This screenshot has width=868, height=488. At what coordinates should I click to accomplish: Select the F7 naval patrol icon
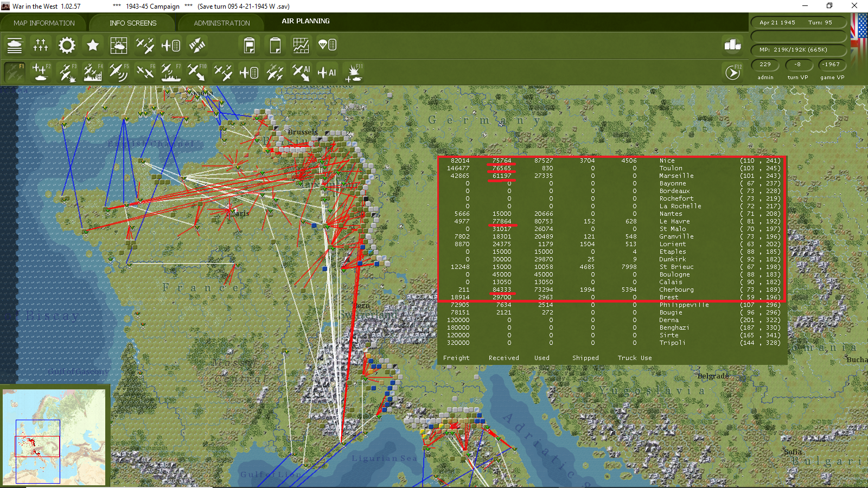[x=171, y=72]
